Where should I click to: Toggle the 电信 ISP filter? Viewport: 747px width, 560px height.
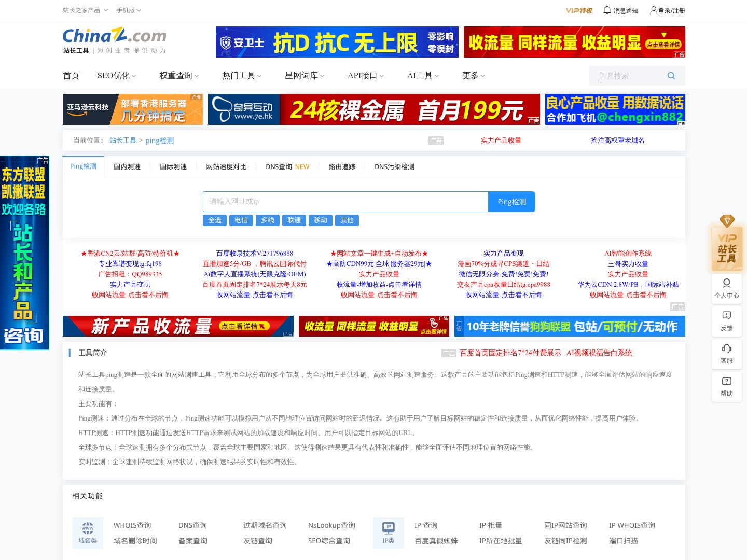(241, 220)
